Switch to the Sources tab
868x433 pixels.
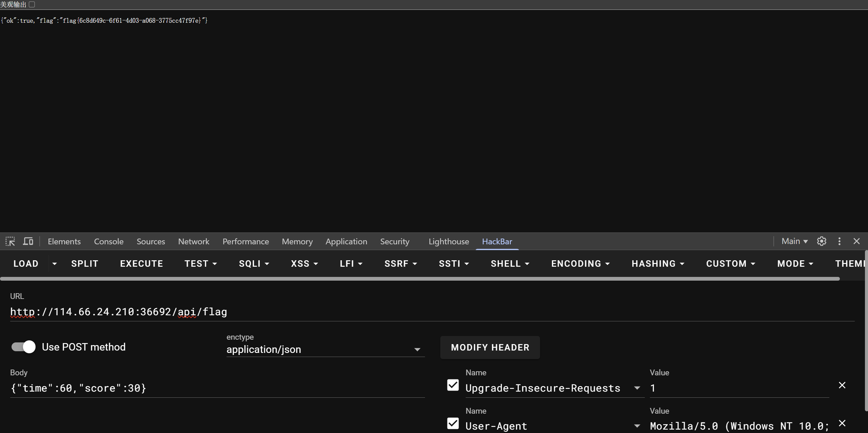tap(151, 241)
